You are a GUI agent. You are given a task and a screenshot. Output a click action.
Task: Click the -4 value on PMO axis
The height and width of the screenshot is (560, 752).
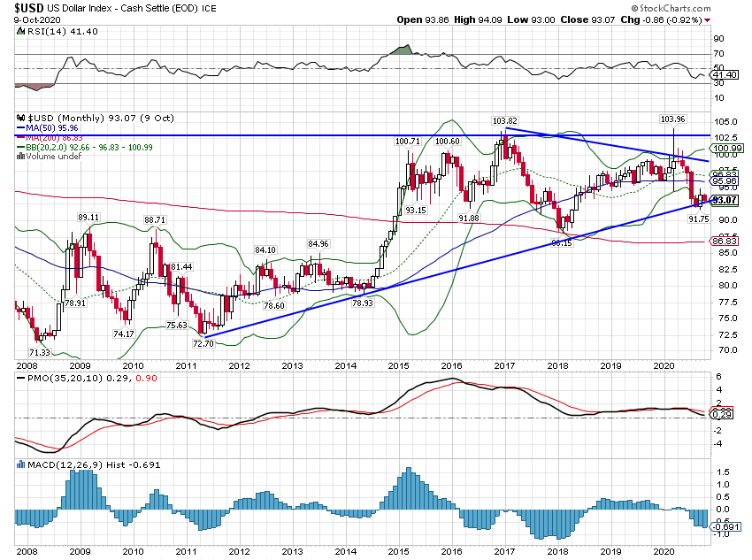pyautogui.click(x=718, y=443)
